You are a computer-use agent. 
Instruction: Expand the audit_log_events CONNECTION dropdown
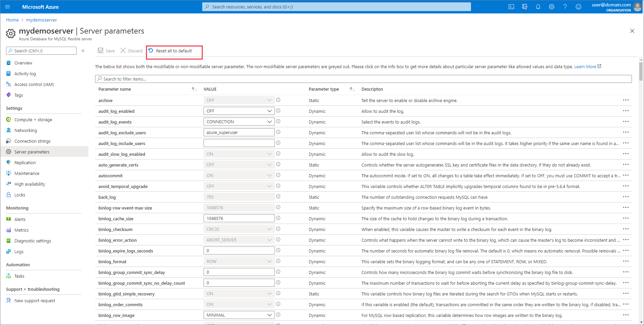tap(239, 122)
